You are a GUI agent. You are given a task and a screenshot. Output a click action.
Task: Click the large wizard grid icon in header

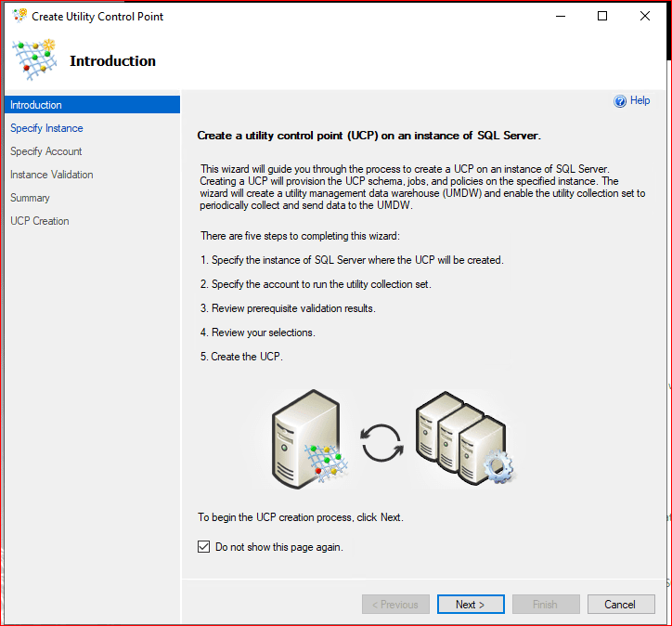pos(33,61)
